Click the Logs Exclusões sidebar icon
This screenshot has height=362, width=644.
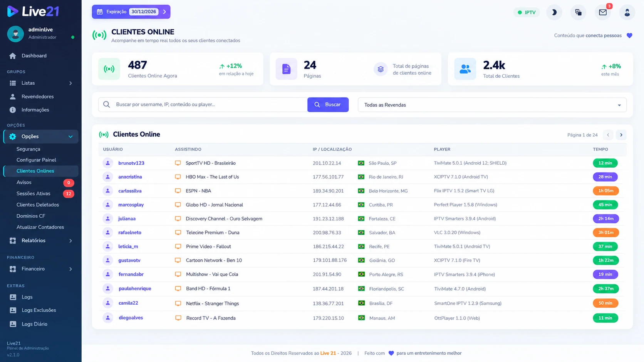point(13,310)
